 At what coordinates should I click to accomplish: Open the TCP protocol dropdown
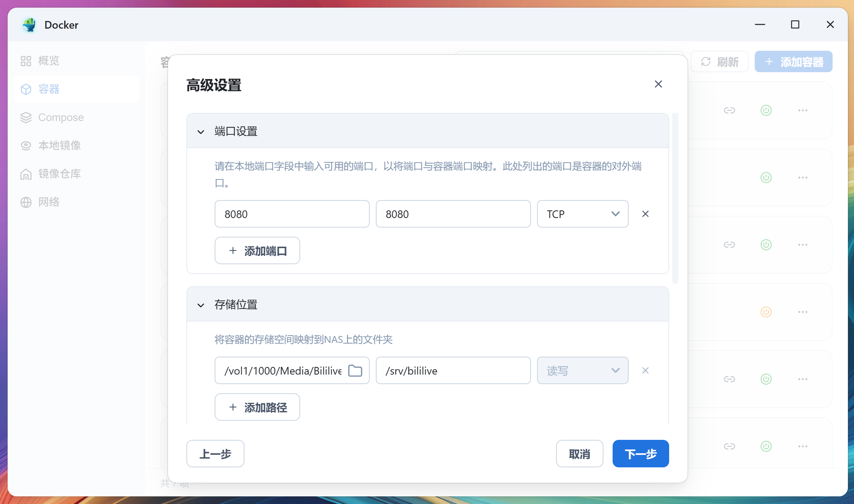582,214
